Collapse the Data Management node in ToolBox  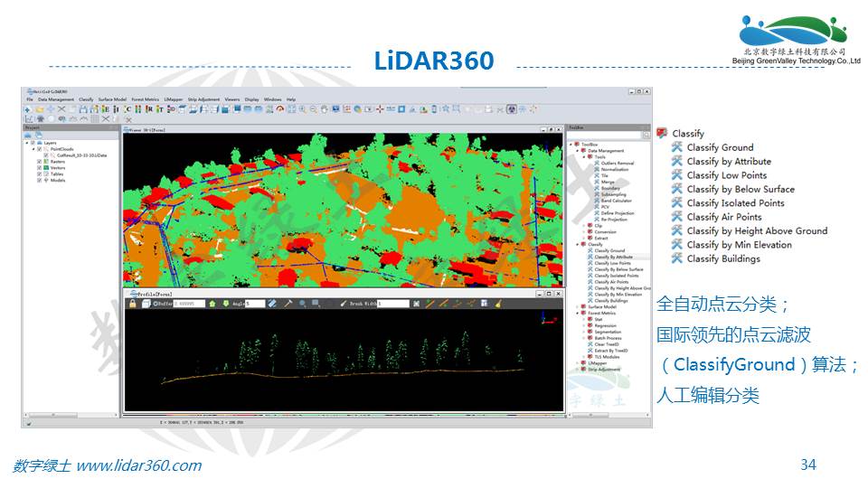coord(578,151)
